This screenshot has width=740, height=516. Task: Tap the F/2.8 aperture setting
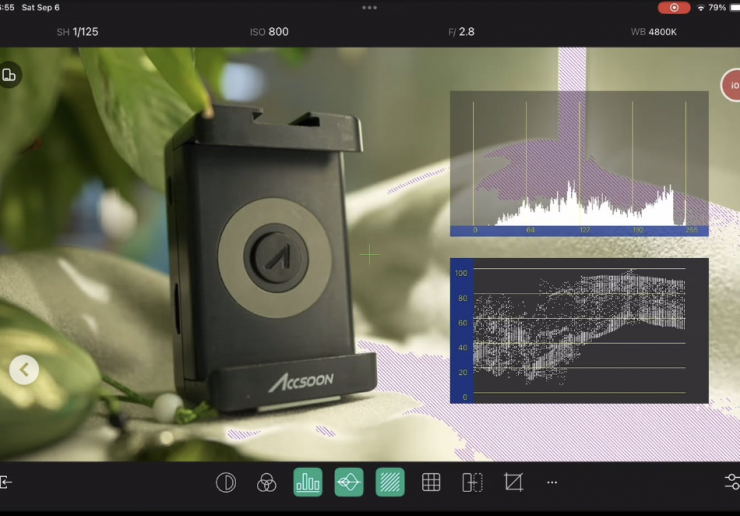[461, 32]
